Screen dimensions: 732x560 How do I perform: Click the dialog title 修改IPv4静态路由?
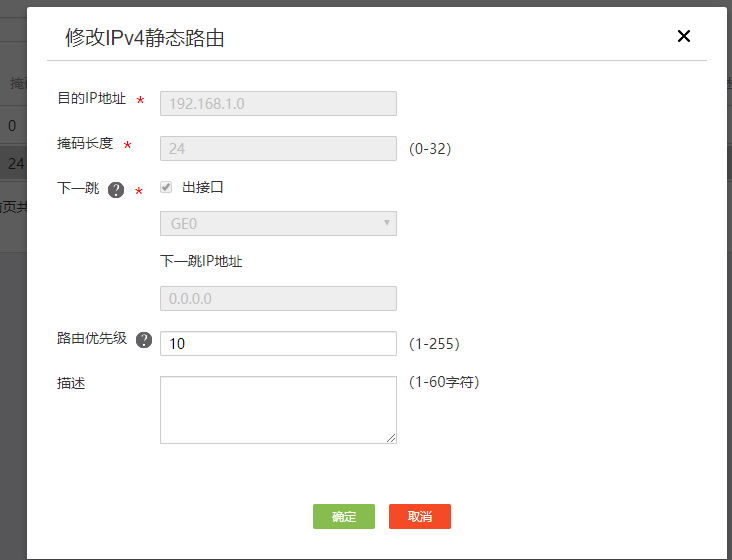[x=144, y=38]
